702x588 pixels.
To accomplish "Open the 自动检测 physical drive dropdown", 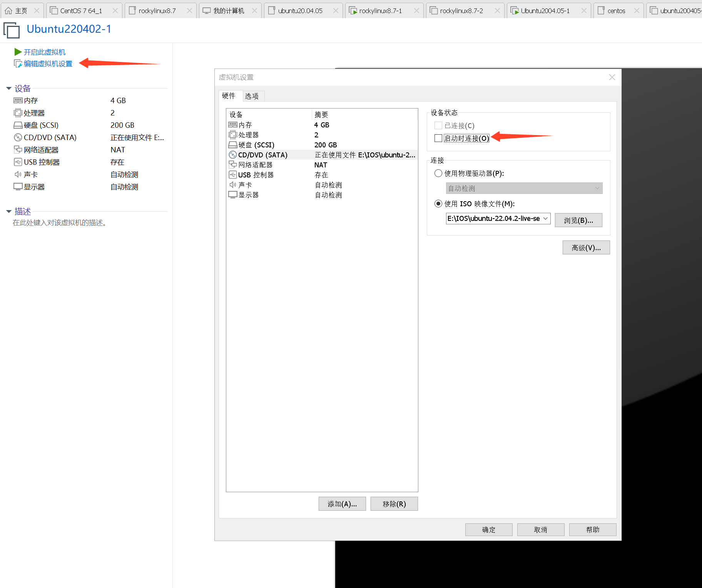I will tap(524, 188).
